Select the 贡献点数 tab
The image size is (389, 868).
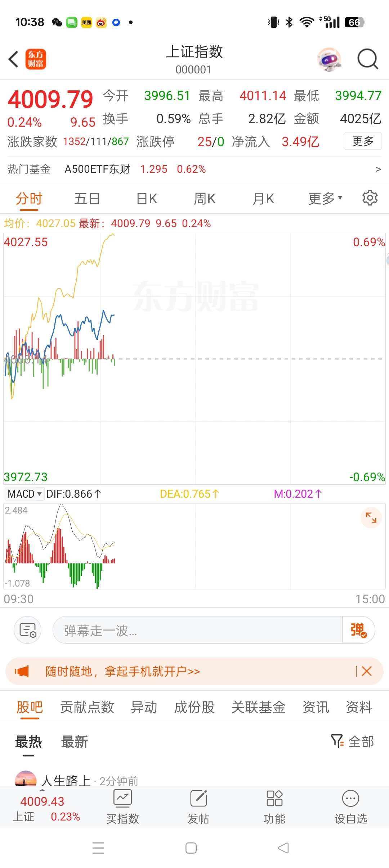87,707
